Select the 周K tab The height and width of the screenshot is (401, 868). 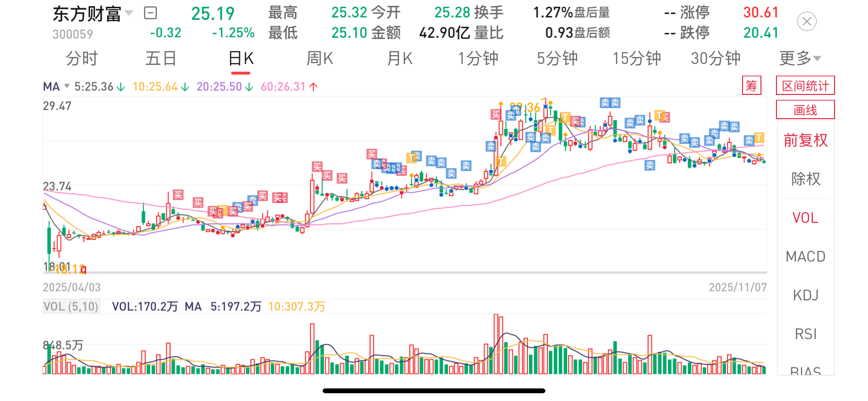(x=320, y=59)
